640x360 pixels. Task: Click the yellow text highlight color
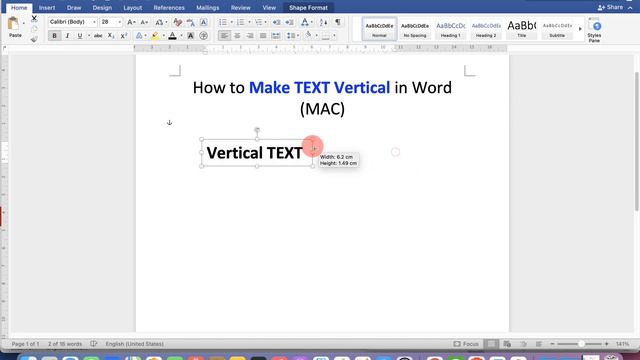click(155, 36)
